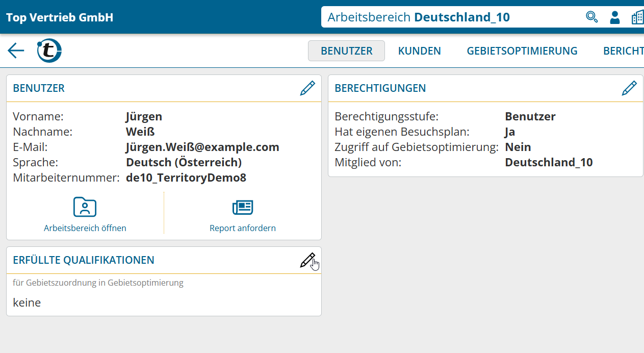Screen dimensions: 644x353
Task: Click the newspaper icon for Report anfordern
Action: (x=243, y=207)
